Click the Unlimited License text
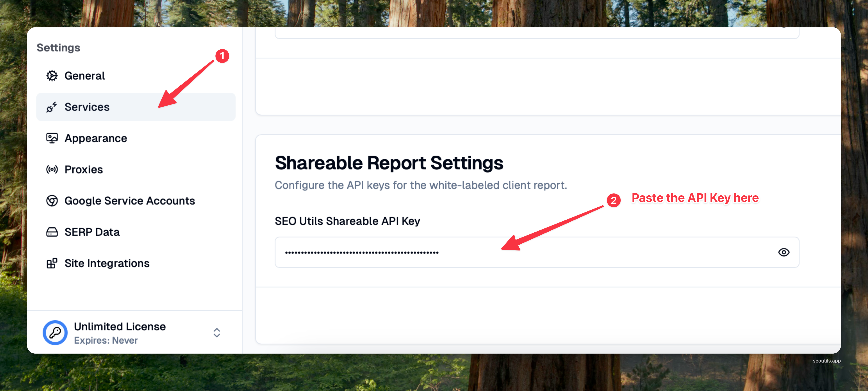The image size is (868, 391). point(120,327)
